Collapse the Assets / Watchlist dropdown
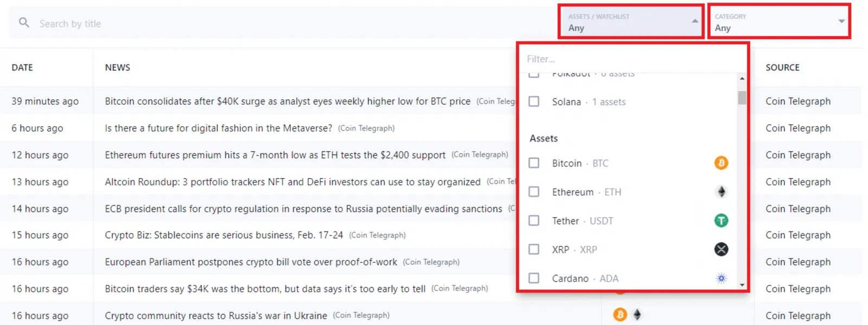Image resolution: width=868 pixels, height=325 pixels. tap(631, 22)
